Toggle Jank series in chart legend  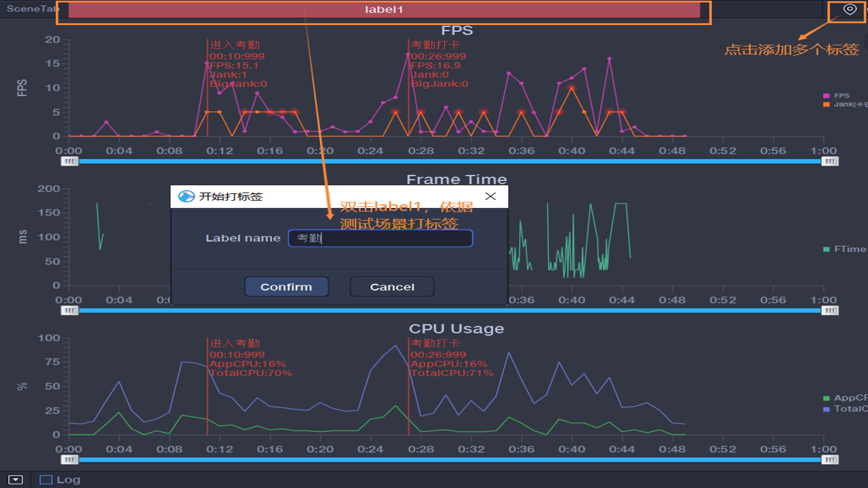point(845,104)
